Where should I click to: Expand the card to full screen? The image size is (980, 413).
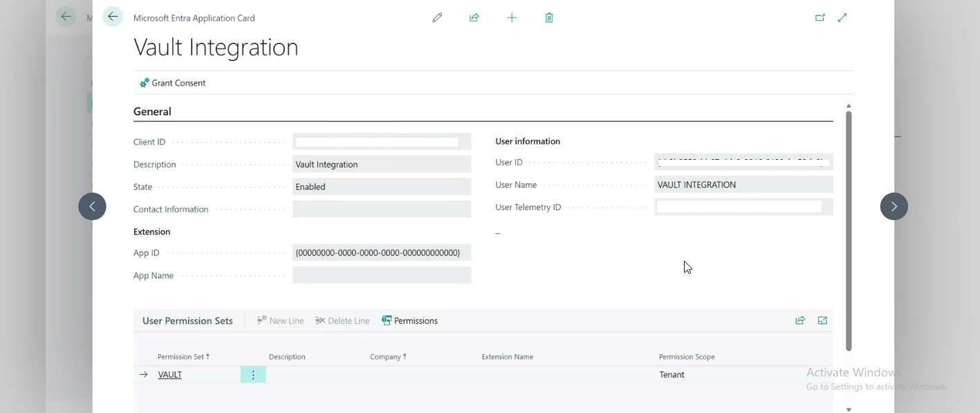(842, 18)
